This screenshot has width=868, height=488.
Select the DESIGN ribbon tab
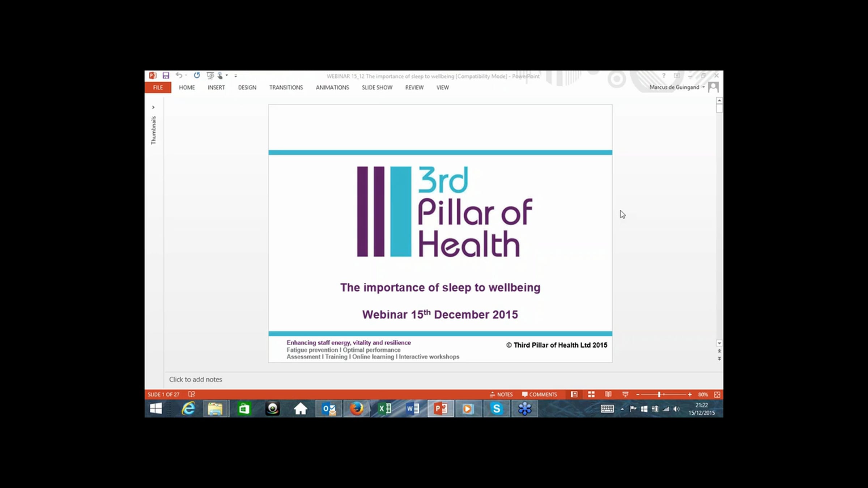[247, 87]
